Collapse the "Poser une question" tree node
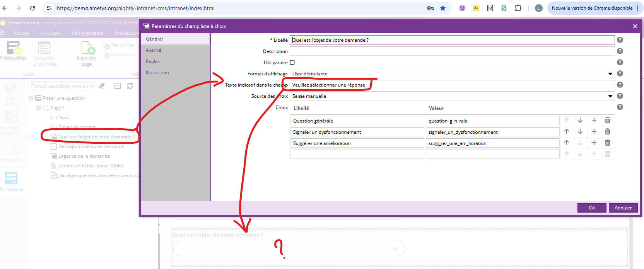644x269 pixels. click(x=31, y=98)
